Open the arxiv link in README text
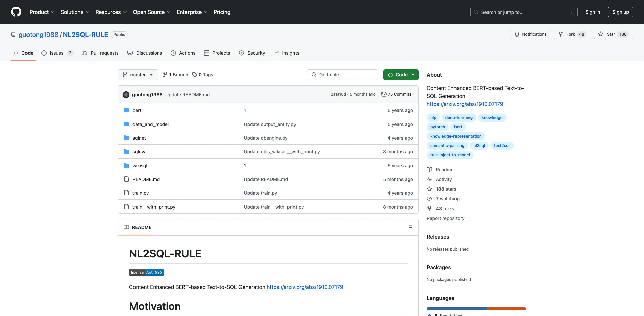 [305, 287]
